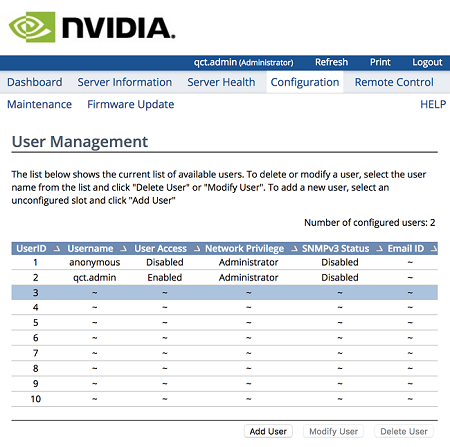Select the qct.admin user row
This screenshot has height=447, width=450.
[x=224, y=277]
